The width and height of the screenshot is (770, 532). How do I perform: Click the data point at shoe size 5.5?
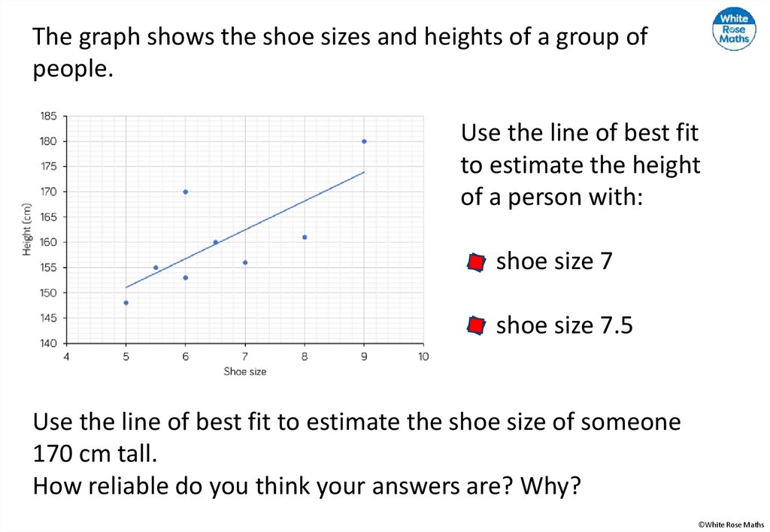point(156,268)
